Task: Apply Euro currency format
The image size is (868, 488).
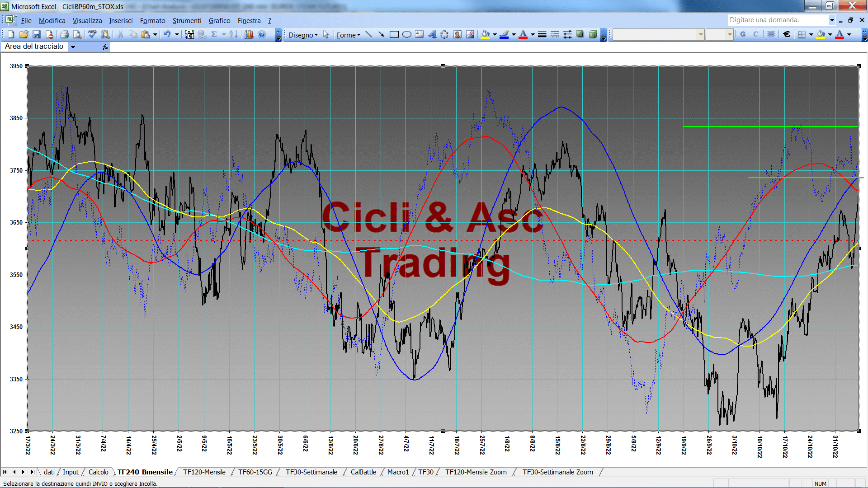Action: point(787,34)
